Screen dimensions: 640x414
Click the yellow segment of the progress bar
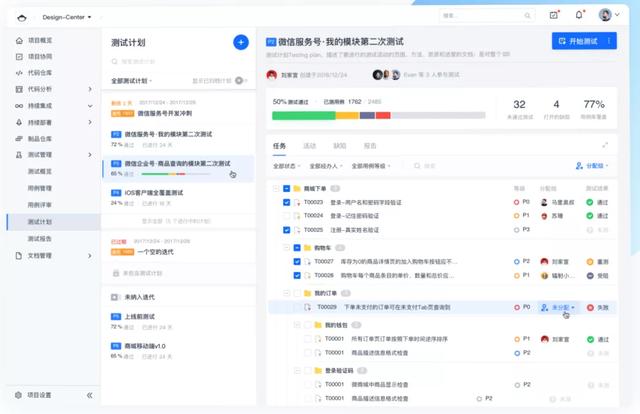[347, 116]
